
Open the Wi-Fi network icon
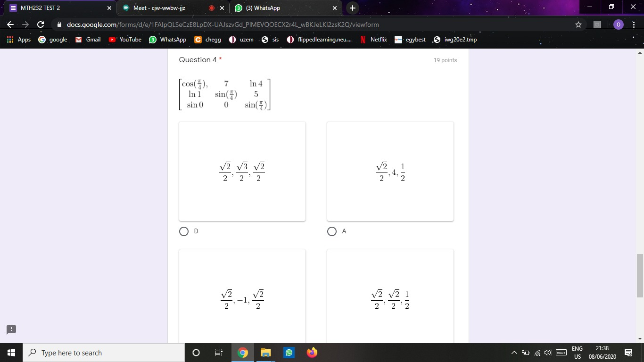tap(537, 353)
